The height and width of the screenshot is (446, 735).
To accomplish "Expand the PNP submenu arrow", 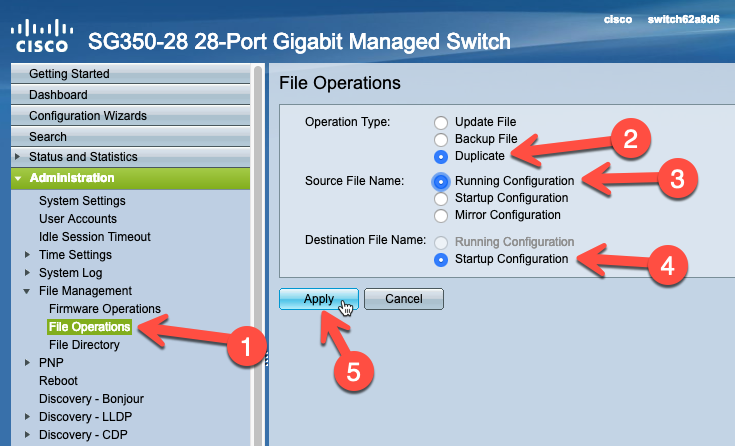I will [x=27, y=363].
